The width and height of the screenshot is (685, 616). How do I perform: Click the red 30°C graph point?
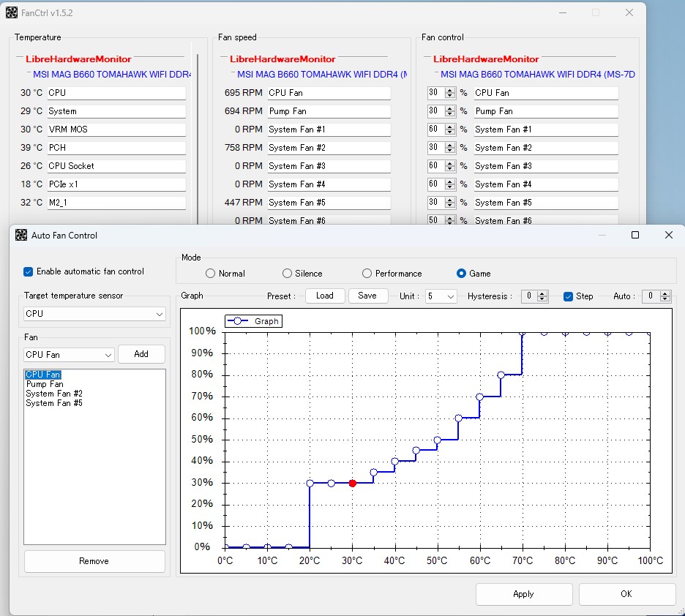tap(353, 484)
